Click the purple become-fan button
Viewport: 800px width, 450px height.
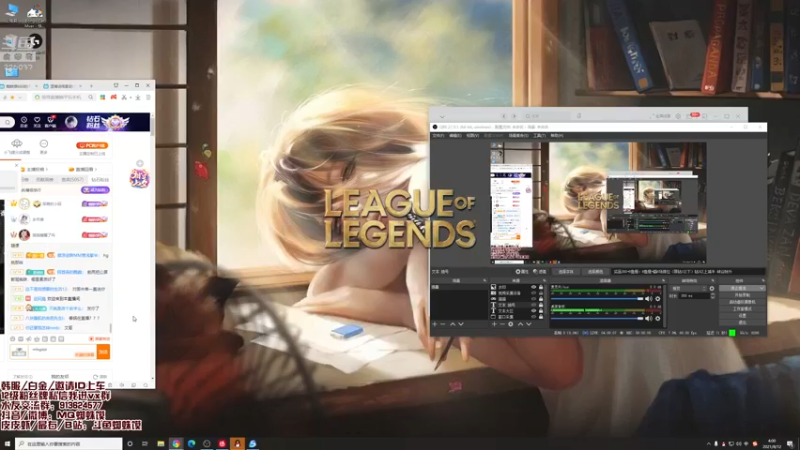(95, 190)
